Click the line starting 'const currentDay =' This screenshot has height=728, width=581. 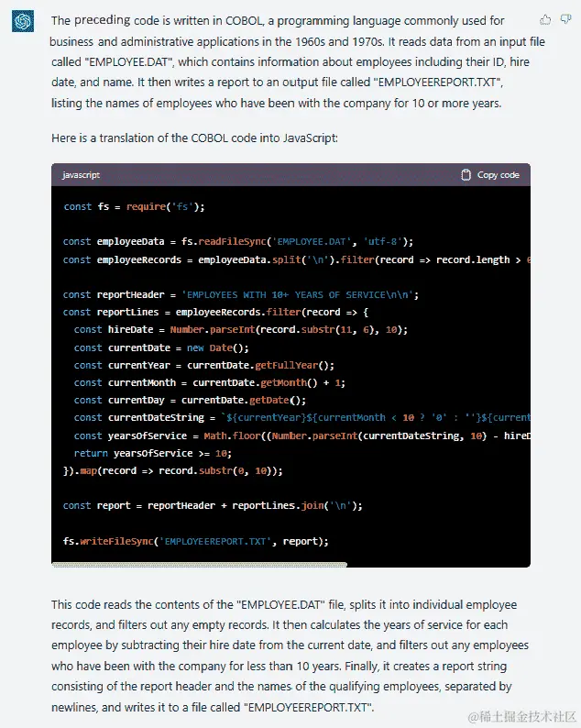click(x=191, y=400)
